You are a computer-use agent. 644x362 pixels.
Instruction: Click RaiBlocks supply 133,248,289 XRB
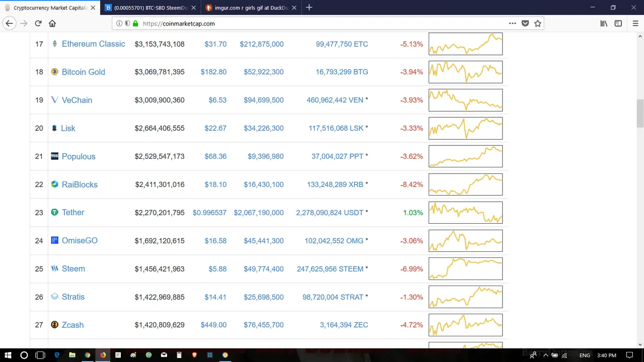335,185
